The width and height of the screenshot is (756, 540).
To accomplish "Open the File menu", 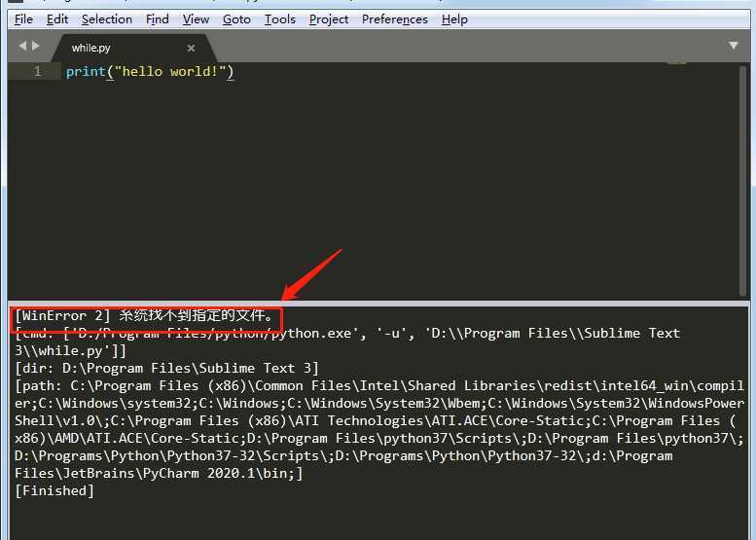I will [x=23, y=19].
